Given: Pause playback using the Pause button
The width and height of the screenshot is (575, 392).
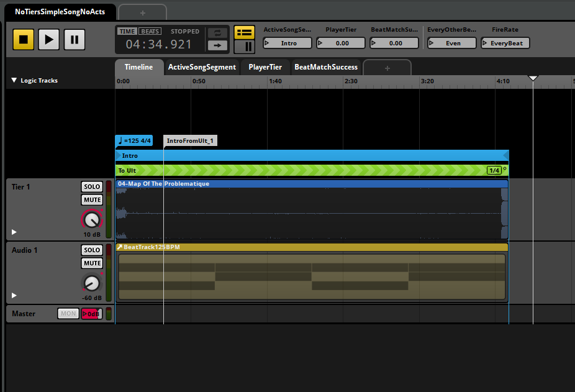Looking at the screenshot, I should tap(75, 39).
